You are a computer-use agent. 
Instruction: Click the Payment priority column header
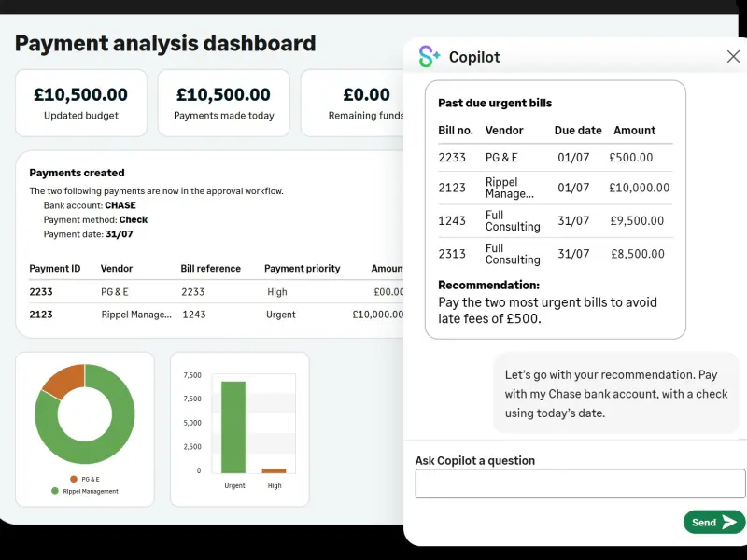click(x=303, y=269)
